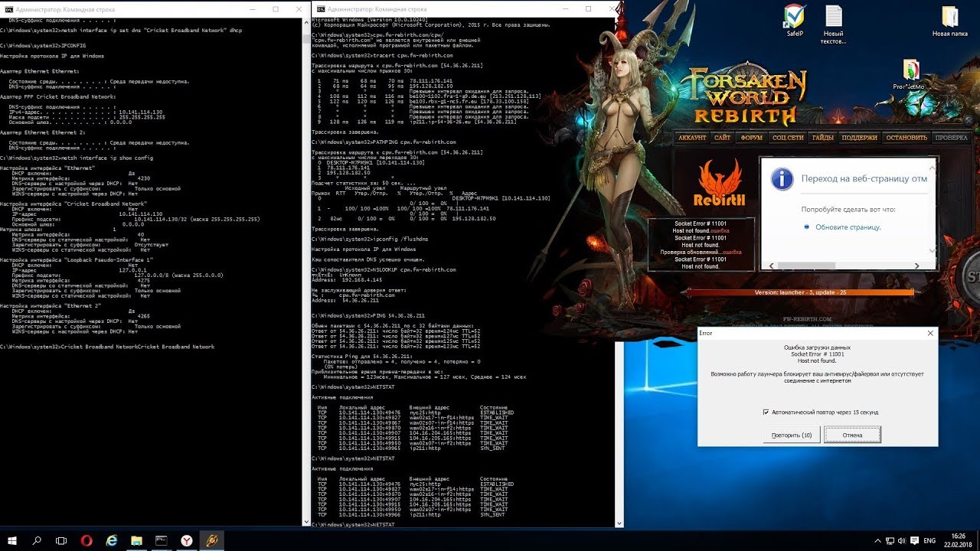This screenshot has width=980, height=551.
Task: Switch to Command Prompt taskbar icon
Action: coord(162,540)
